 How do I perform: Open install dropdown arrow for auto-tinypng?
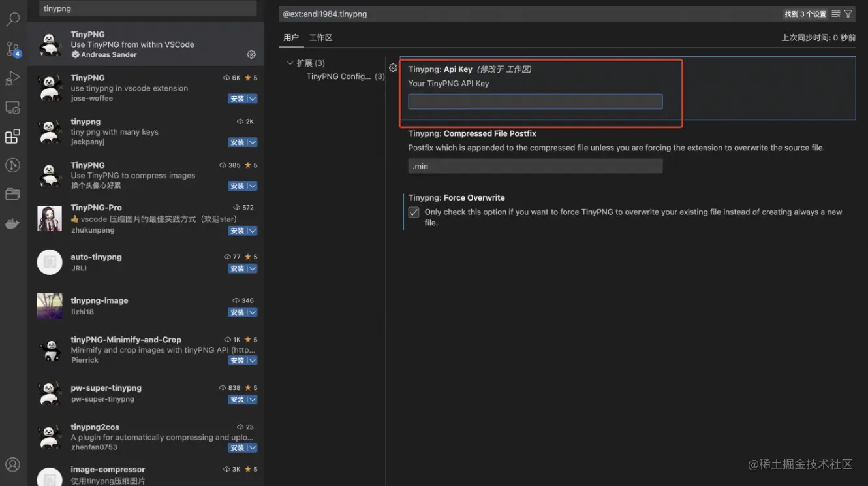[x=253, y=268]
